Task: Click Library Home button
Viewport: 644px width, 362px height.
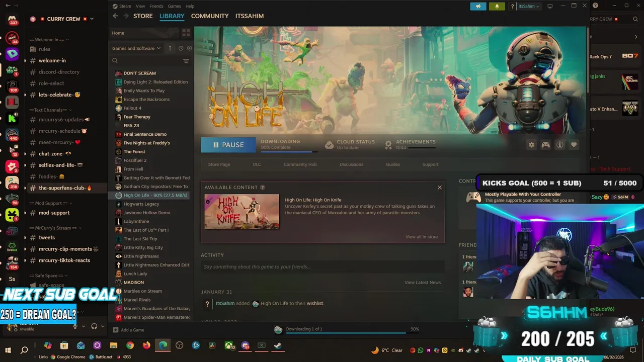Action: [144, 33]
